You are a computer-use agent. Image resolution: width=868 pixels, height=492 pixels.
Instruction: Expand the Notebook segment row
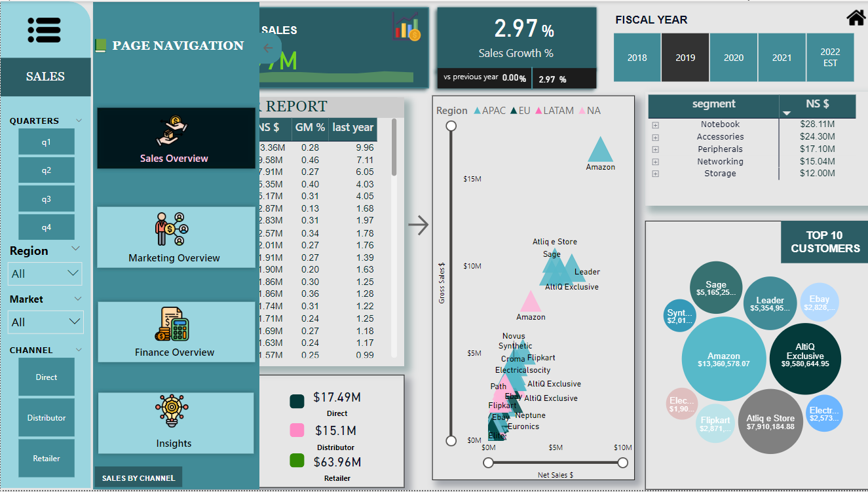(x=655, y=124)
